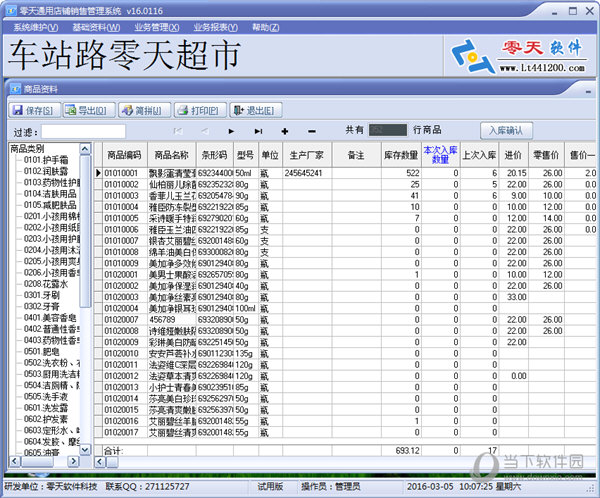The width and height of the screenshot is (600, 498).
Task: Minimize the 商品资料 inner window
Action: [x=588, y=92]
